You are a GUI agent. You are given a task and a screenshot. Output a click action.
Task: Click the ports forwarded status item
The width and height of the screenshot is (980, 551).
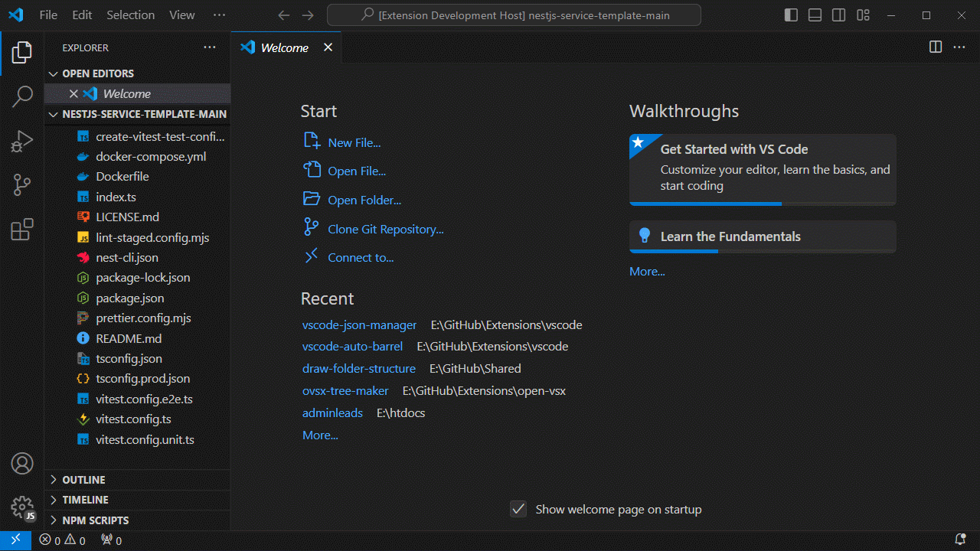click(112, 540)
